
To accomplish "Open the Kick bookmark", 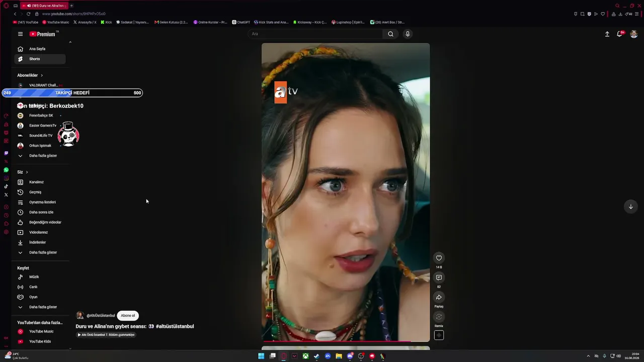I will (x=106, y=22).
